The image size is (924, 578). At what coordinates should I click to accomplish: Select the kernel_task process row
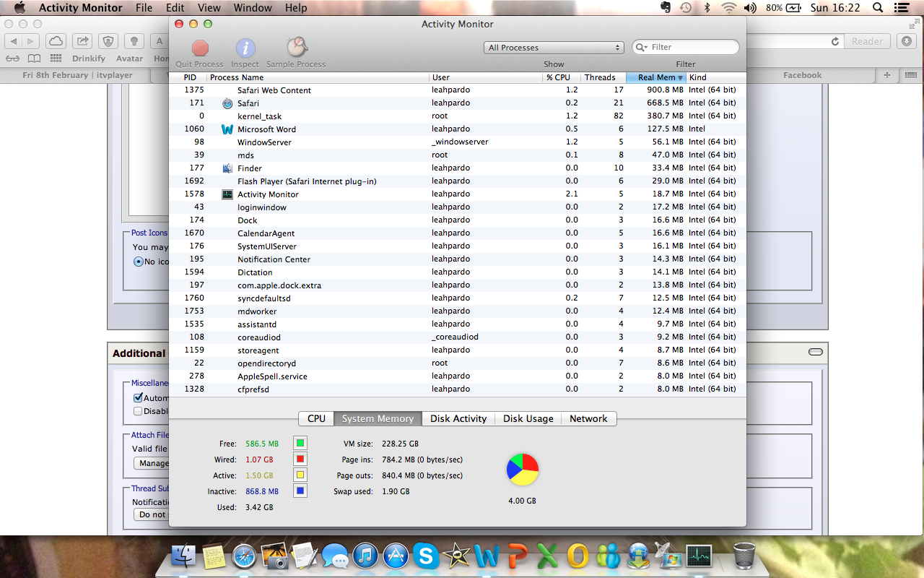click(x=458, y=116)
